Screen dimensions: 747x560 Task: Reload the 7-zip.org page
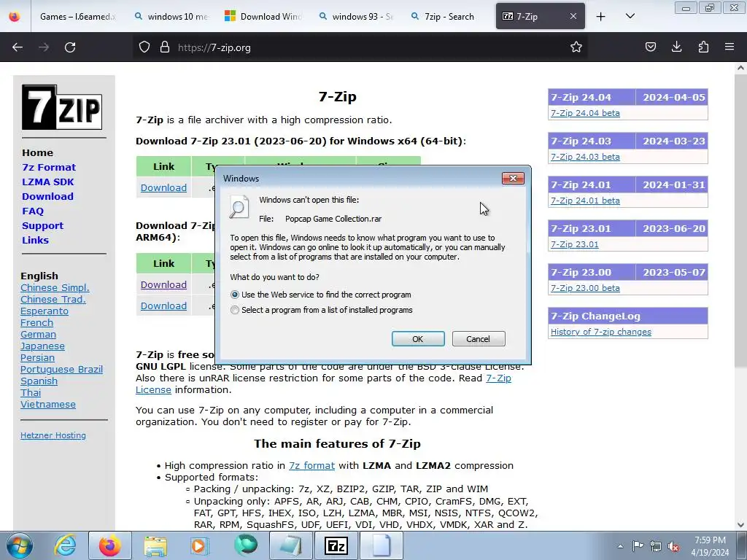[x=70, y=47]
